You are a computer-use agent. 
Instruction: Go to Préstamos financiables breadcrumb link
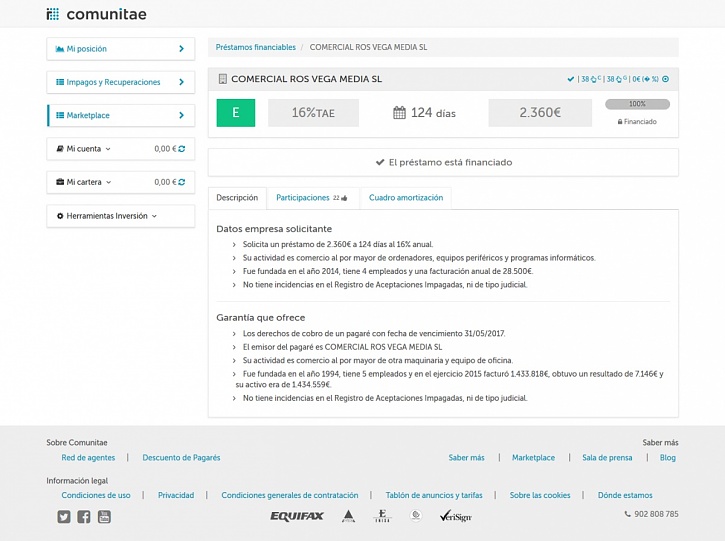256,47
